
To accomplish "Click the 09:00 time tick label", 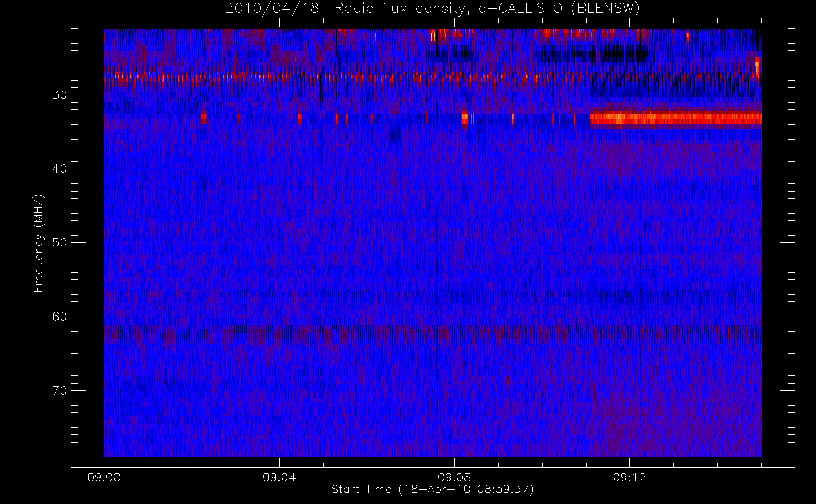I will click(104, 477).
